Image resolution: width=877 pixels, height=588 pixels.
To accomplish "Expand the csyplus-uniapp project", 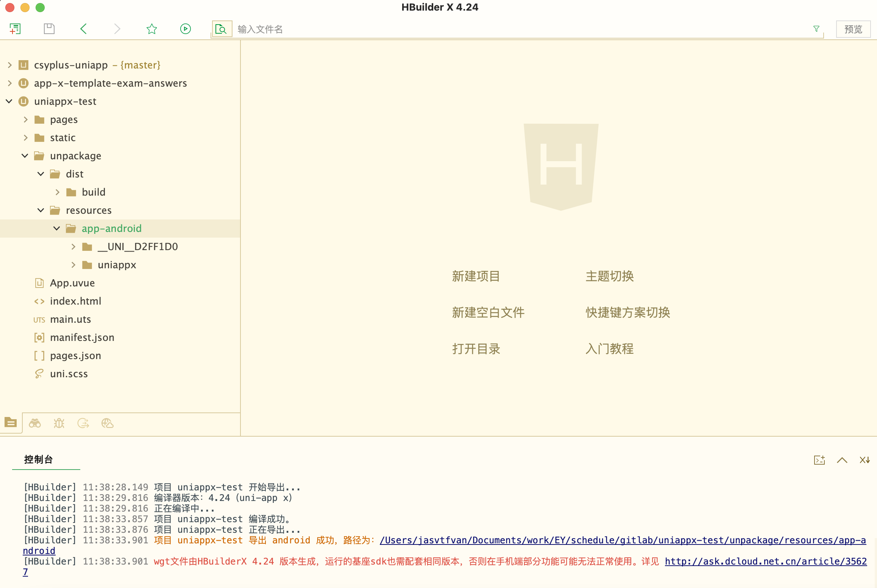I will coord(10,65).
